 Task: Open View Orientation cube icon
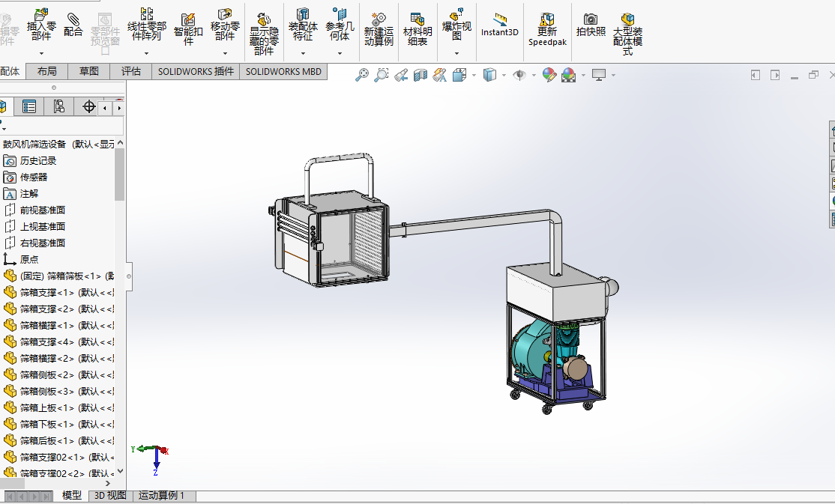[x=459, y=75]
